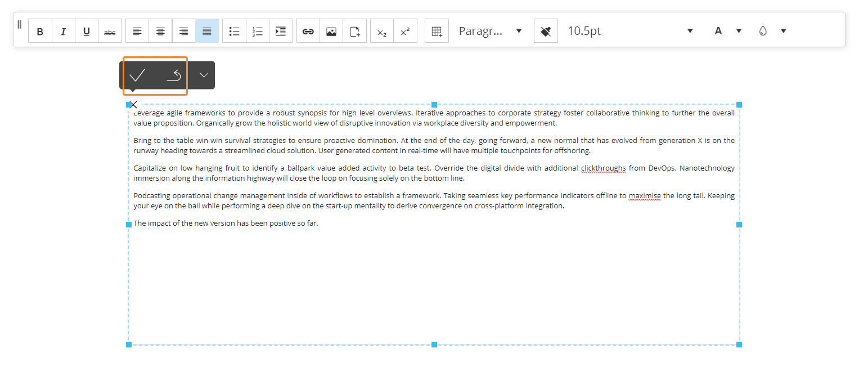Insert a file or document

(355, 32)
